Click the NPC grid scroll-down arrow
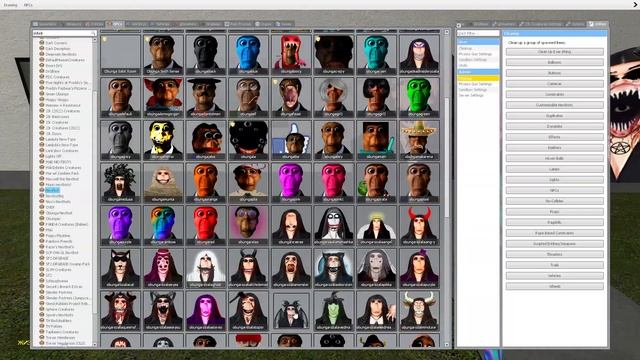Viewport: 640px width, 360px height. tap(447, 344)
